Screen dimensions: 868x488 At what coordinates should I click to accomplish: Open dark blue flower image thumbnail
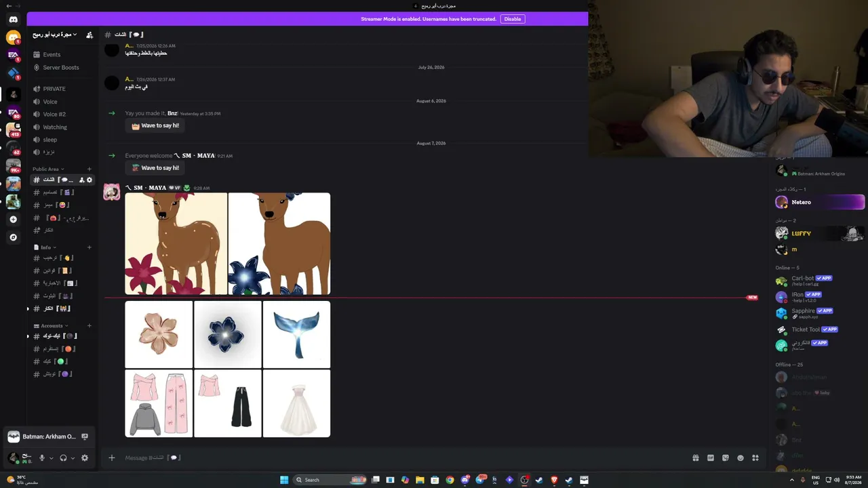click(x=228, y=334)
